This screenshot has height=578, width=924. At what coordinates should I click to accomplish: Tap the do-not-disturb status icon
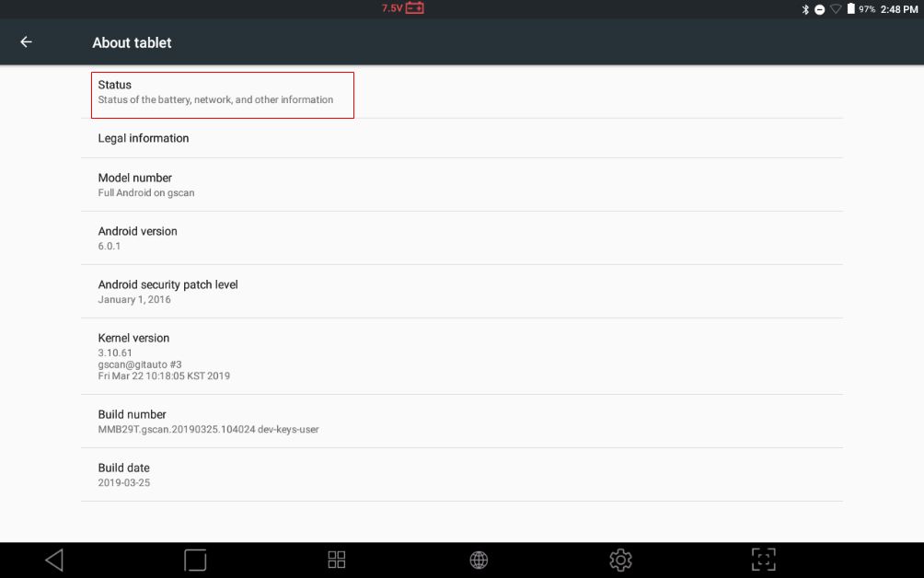[x=820, y=9]
